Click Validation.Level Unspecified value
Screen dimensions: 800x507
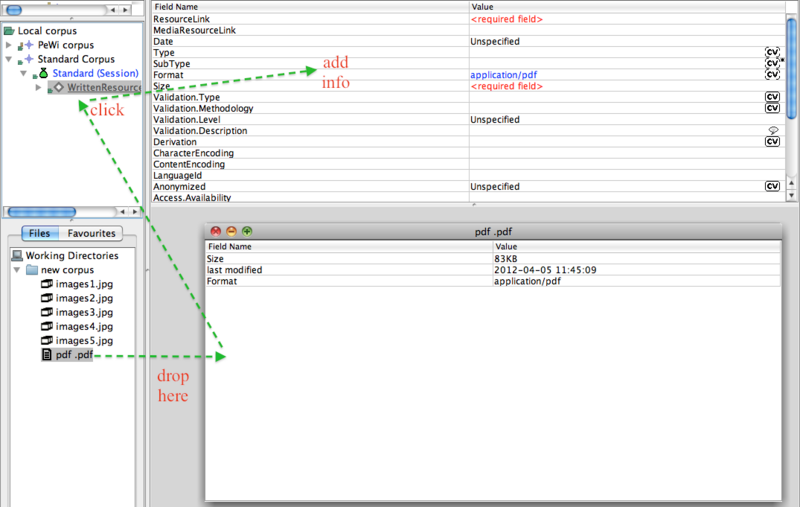click(495, 119)
